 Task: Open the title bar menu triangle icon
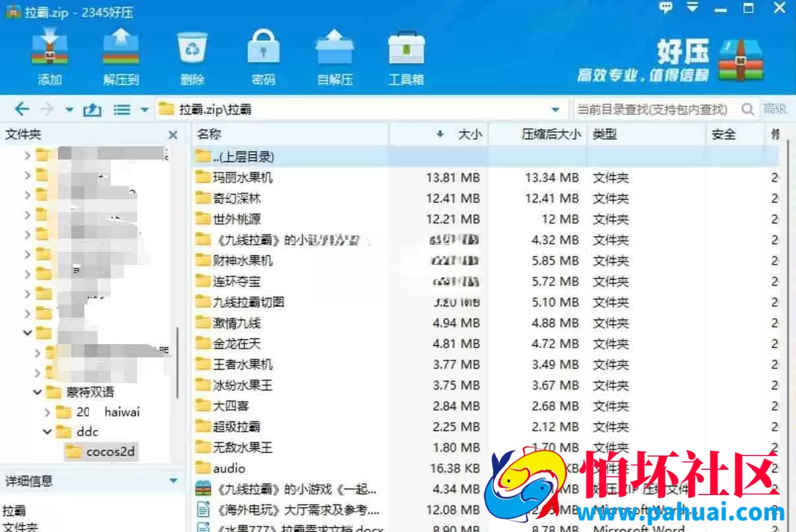click(692, 9)
